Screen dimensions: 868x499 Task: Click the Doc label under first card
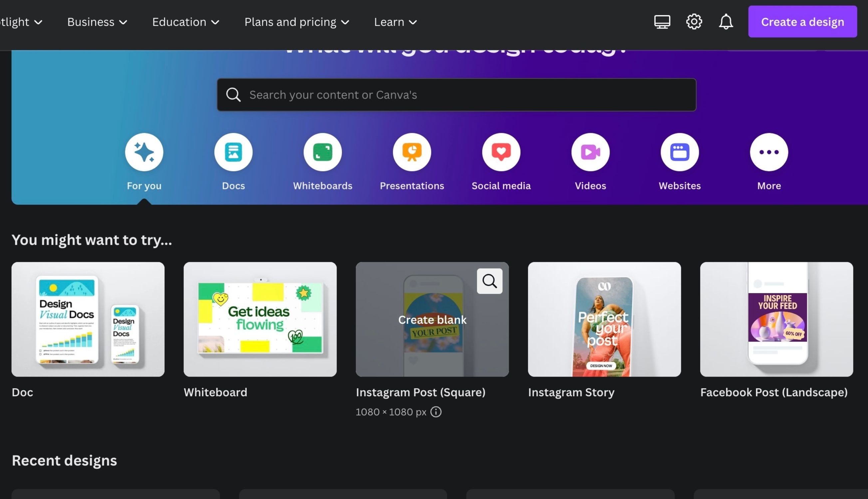[22, 393]
